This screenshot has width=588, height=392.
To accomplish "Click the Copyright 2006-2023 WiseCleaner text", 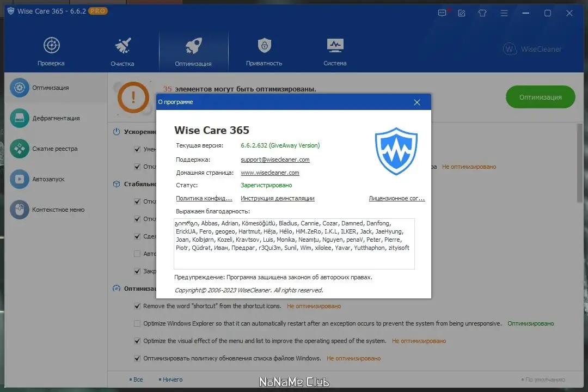I will click(x=249, y=290).
